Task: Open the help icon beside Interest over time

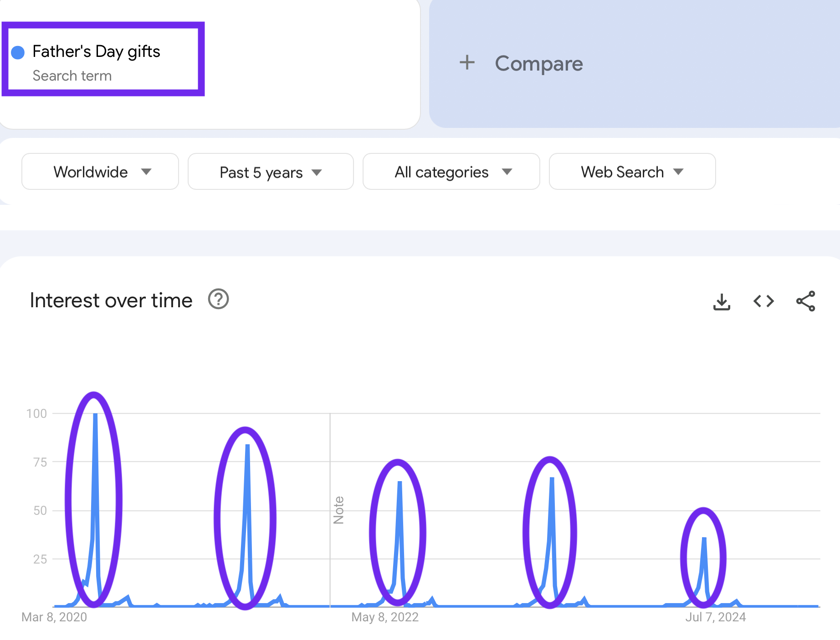Action: click(x=218, y=300)
